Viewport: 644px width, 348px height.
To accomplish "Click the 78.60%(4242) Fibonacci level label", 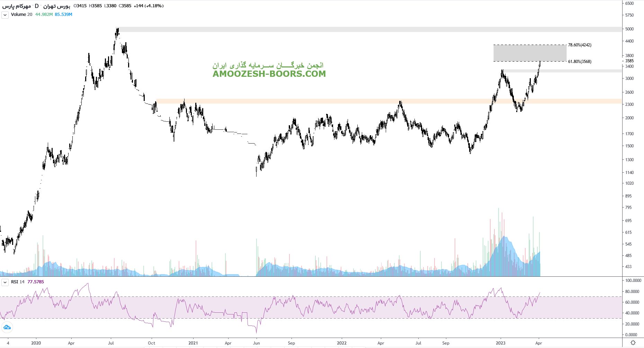I will tap(580, 45).
